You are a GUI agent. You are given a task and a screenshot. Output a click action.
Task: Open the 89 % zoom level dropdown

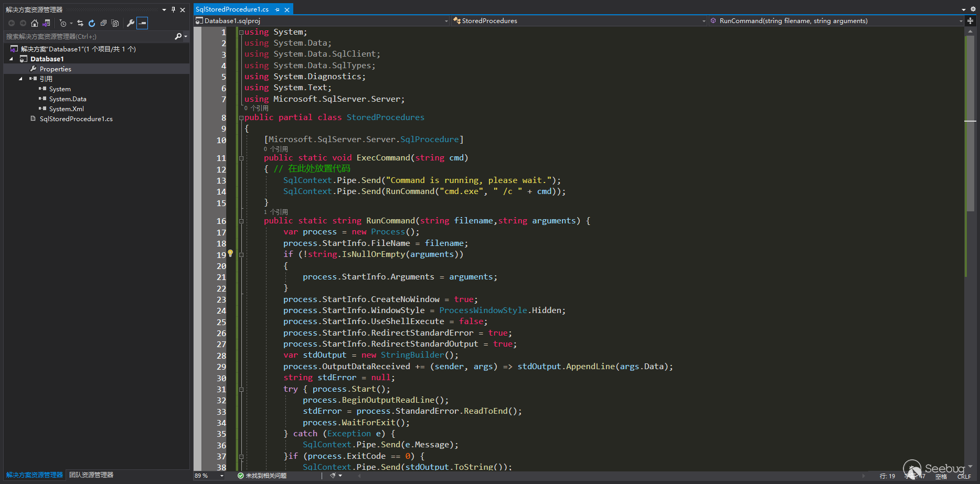(x=222, y=476)
